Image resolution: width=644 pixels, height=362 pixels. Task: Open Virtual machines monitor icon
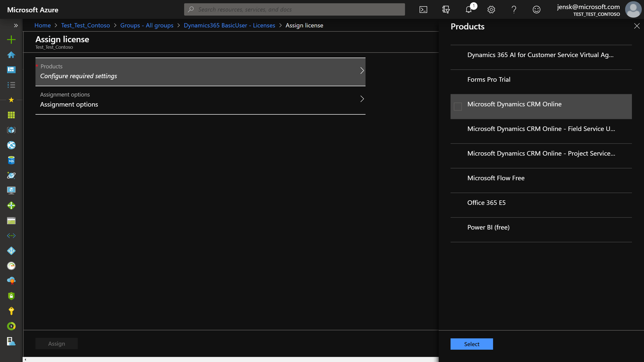tap(11, 190)
